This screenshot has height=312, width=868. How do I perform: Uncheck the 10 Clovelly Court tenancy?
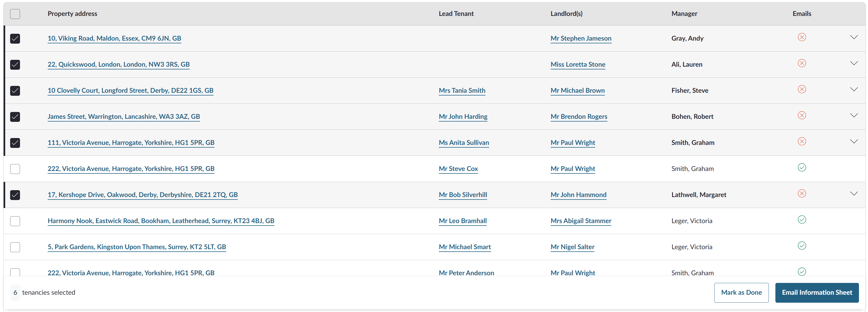click(x=15, y=90)
